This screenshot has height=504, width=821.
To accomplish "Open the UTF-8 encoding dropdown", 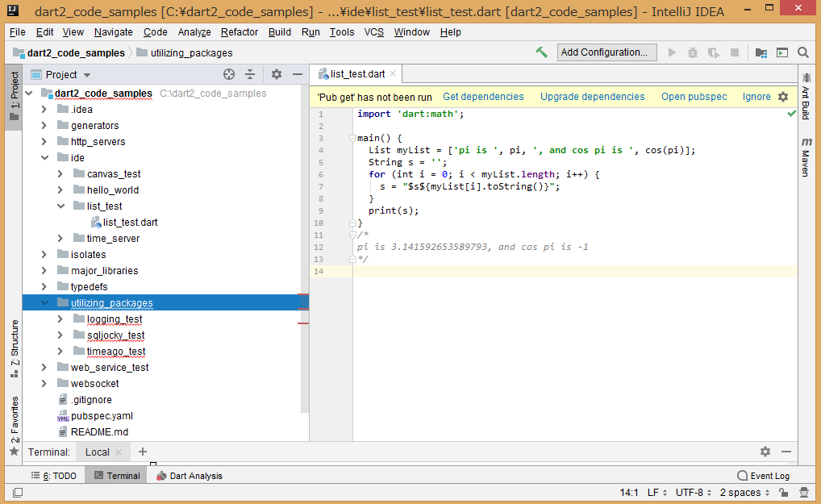I will coord(694,493).
